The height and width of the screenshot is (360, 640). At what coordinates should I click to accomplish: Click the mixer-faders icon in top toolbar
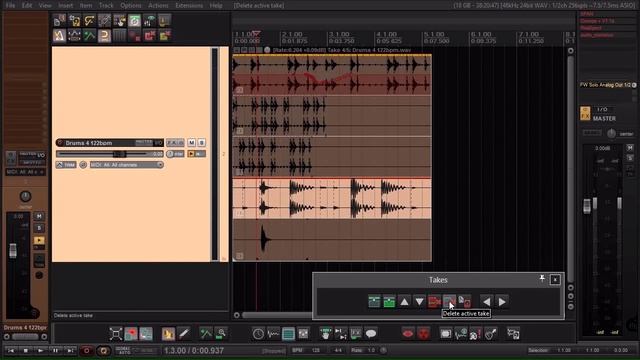click(x=149, y=20)
